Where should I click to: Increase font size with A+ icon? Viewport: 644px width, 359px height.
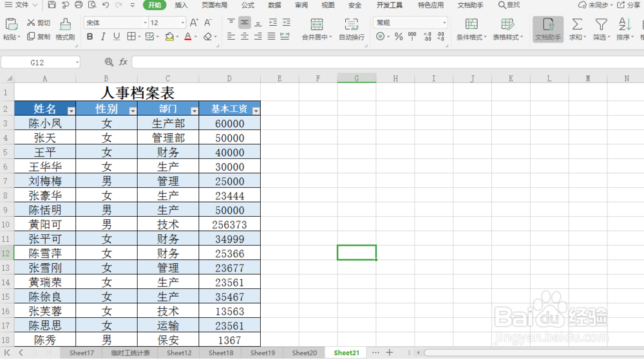tap(194, 23)
